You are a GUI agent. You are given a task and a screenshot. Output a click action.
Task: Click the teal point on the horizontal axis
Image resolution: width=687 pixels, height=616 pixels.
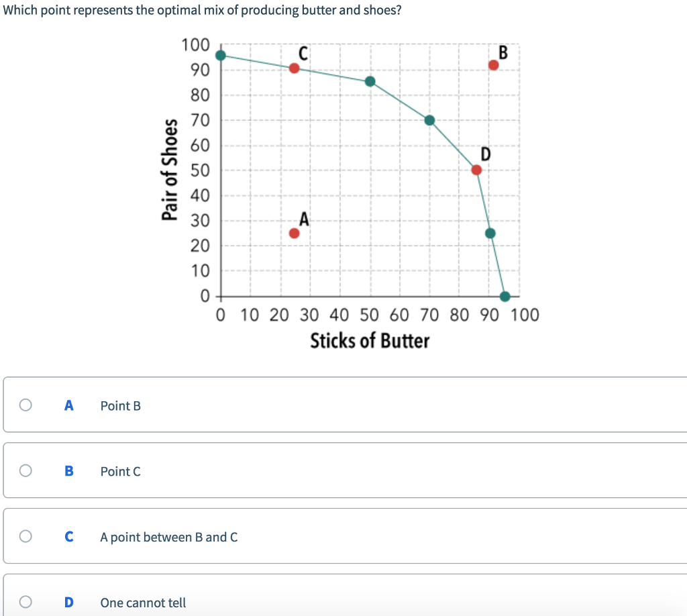[x=505, y=295]
